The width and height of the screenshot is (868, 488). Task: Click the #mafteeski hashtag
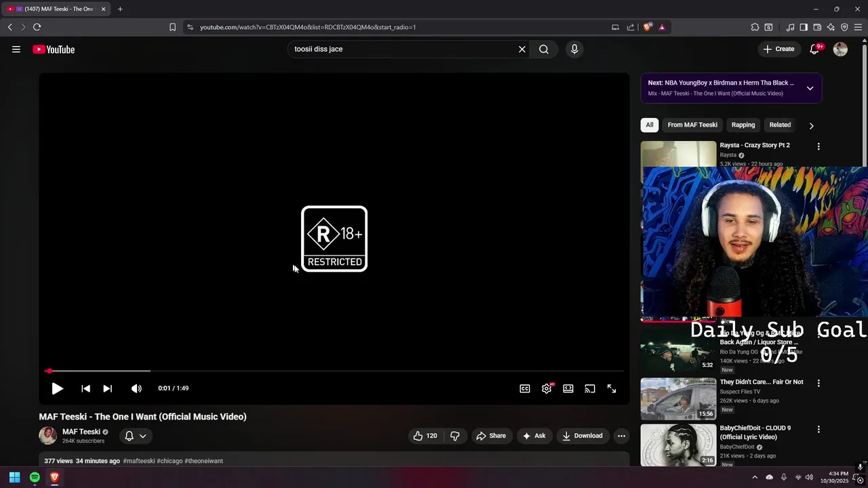click(x=139, y=461)
